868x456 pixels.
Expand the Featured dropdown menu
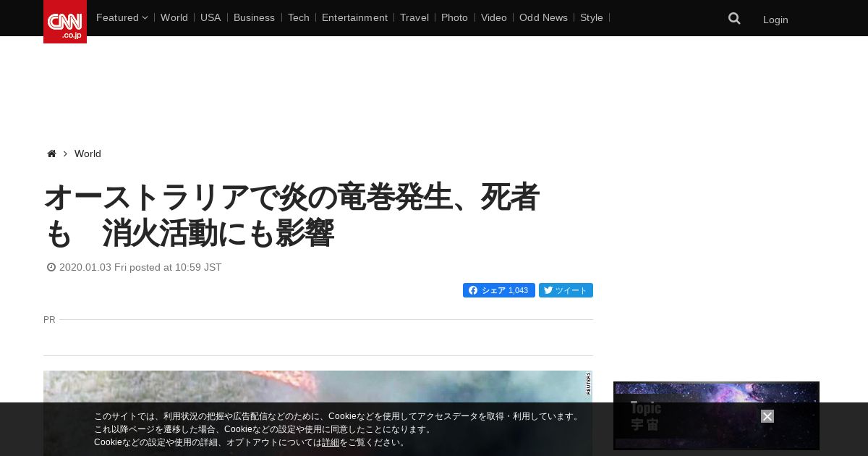coord(122,17)
